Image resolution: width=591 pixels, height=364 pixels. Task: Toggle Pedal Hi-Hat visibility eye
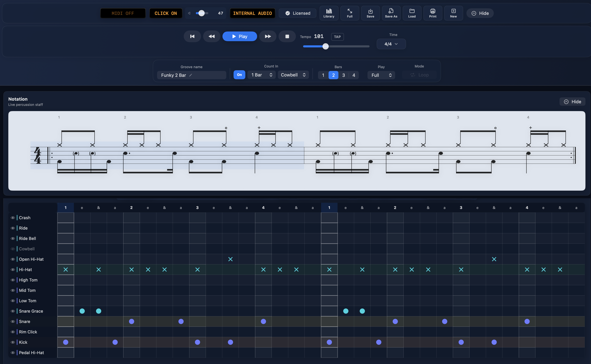[13, 352]
